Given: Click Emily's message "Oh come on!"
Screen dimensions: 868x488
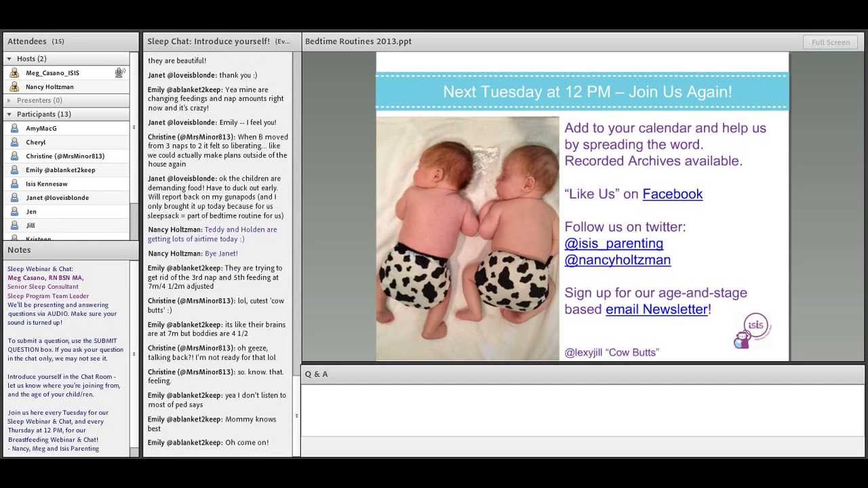Looking at the screenshot, I should click(247, 443).
